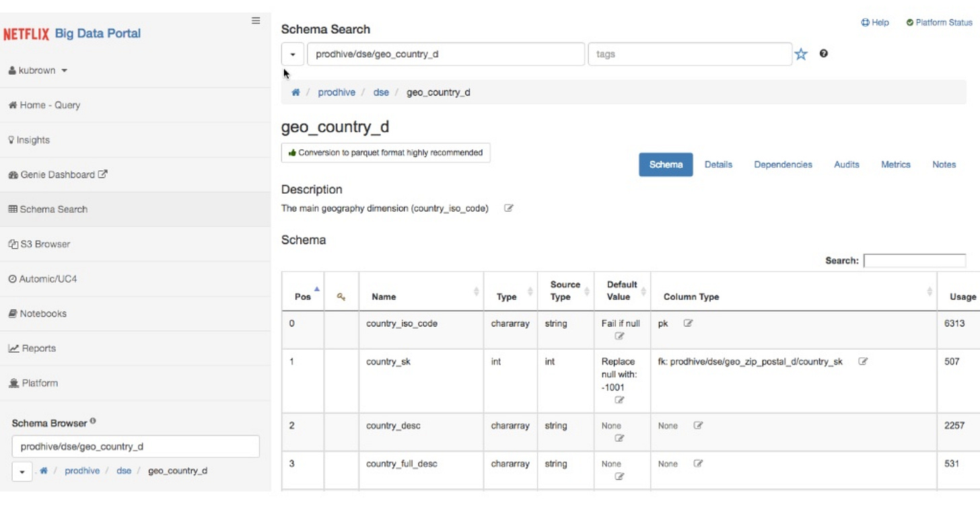Click usage value 6313
The image size is (980, 526).
954,324
